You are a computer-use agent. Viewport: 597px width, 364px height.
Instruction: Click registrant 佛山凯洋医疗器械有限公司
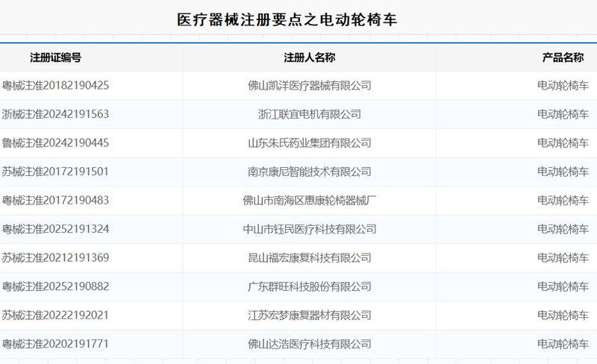pyautogui.click(x=310, y=85)
